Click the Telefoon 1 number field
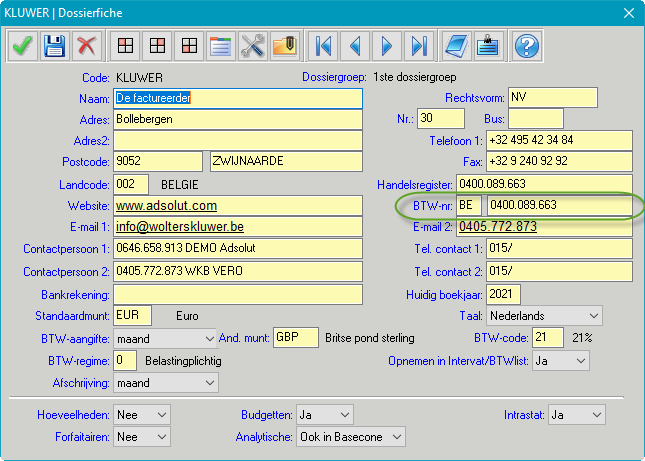 558,139
